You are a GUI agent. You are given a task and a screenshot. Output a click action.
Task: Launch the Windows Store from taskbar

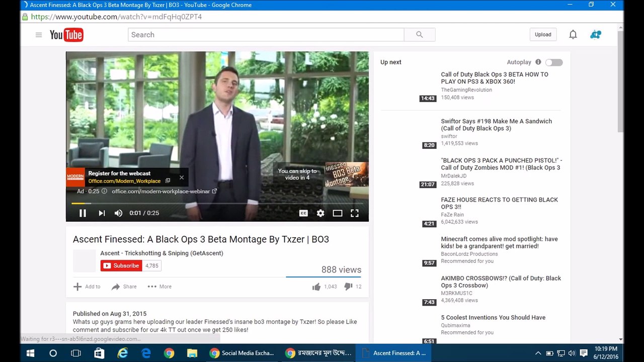click(x=99, y=353)
